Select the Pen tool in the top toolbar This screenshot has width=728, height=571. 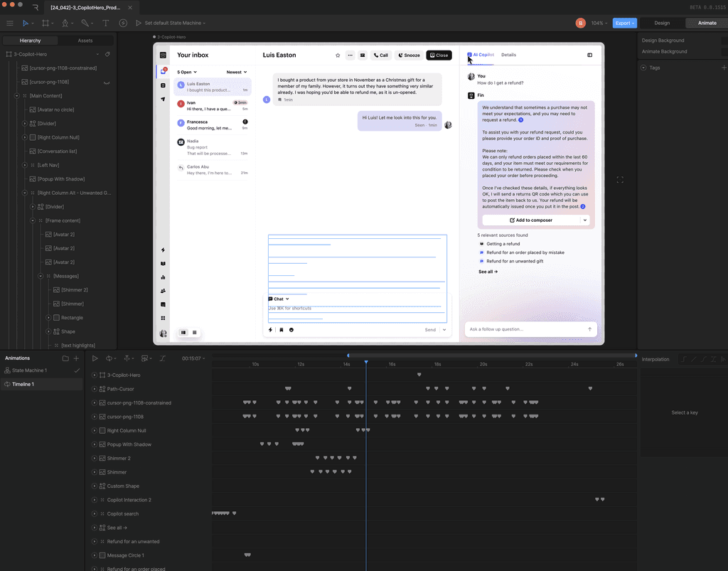(x=66, y=23)
